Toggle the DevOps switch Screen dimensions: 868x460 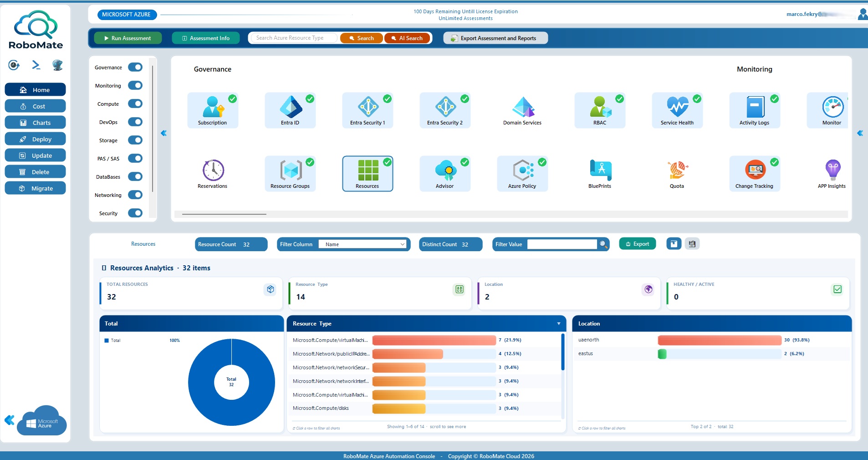click(x=135, y=122)
